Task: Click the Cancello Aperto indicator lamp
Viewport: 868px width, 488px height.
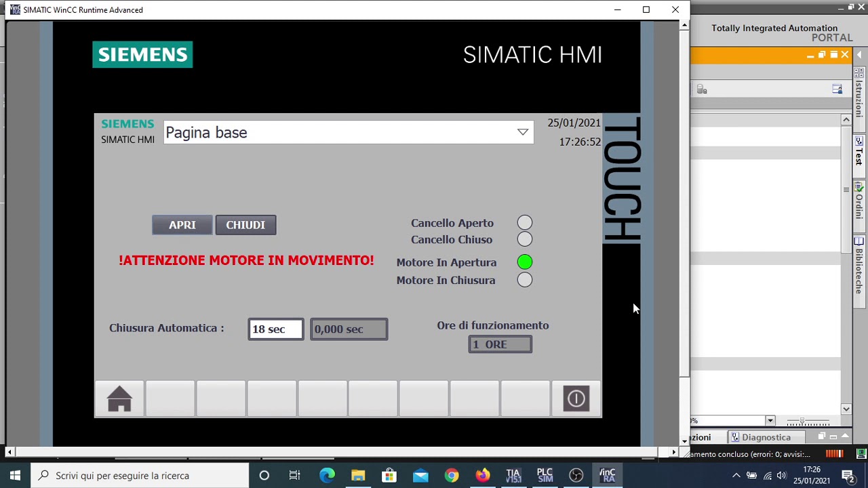Action: pos(525,223)
